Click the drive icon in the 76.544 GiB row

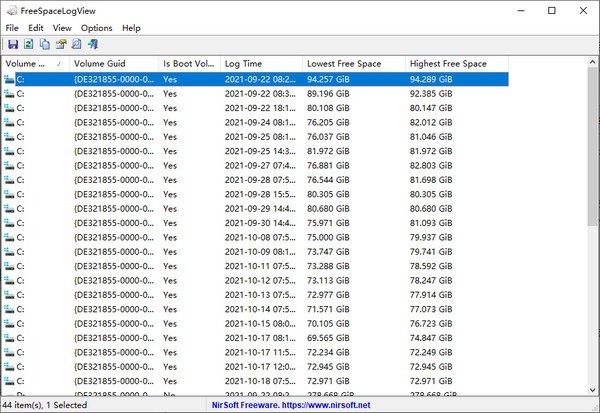tap(9, 180)
